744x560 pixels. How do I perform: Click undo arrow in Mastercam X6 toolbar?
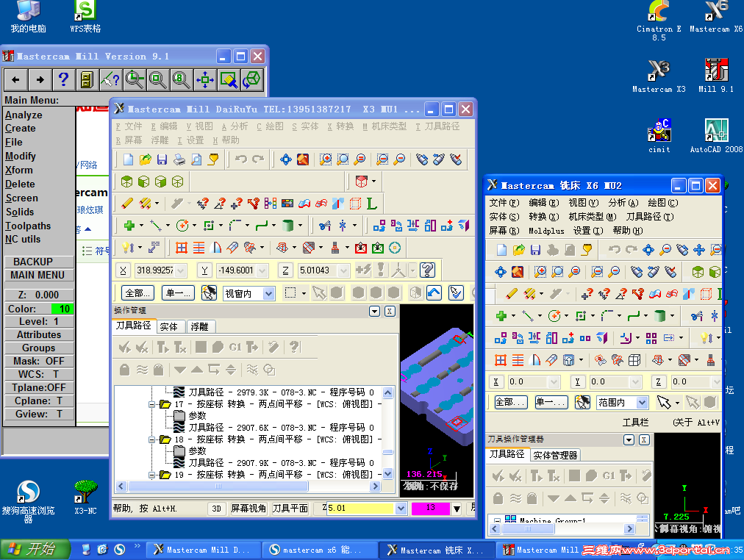[x=615, y=249]
